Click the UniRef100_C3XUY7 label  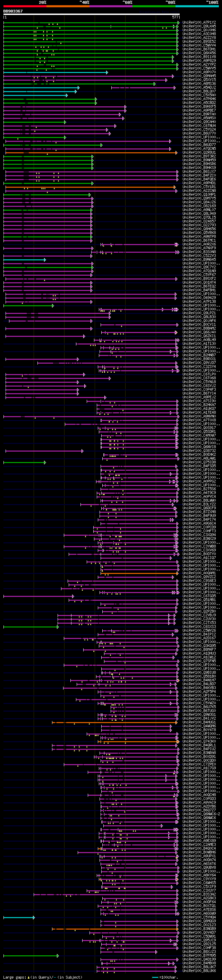(x=199, y=890)
